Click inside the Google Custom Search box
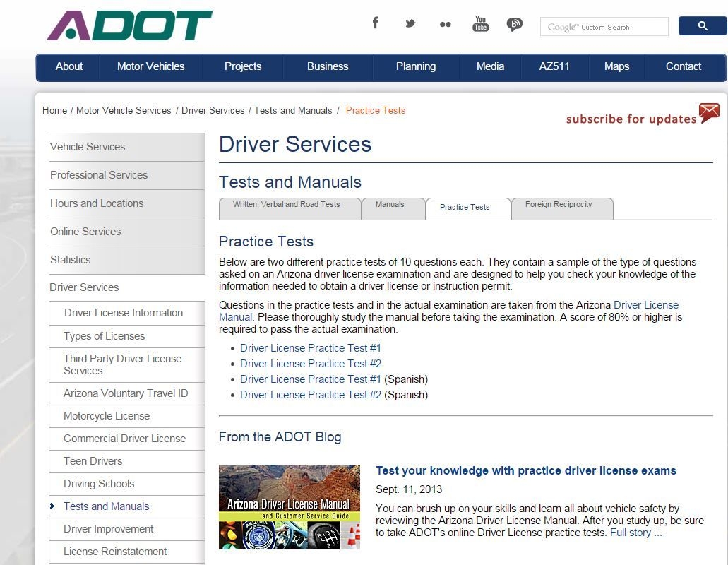This screenshot has height=565, width=728. tap(604, 26)
